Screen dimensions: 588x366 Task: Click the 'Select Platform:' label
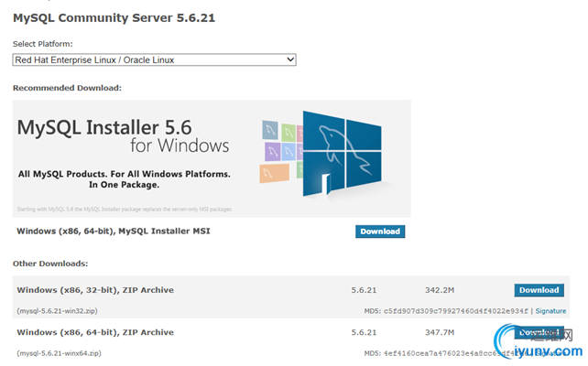[43, 44]
